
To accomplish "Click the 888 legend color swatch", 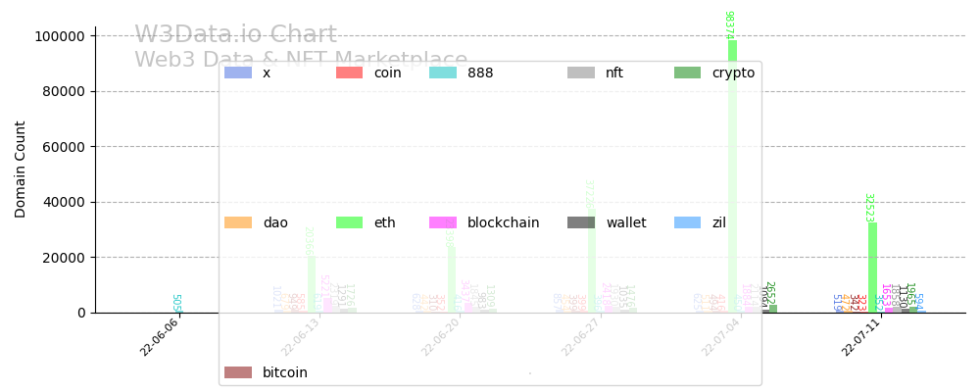I will pos(443,73).
